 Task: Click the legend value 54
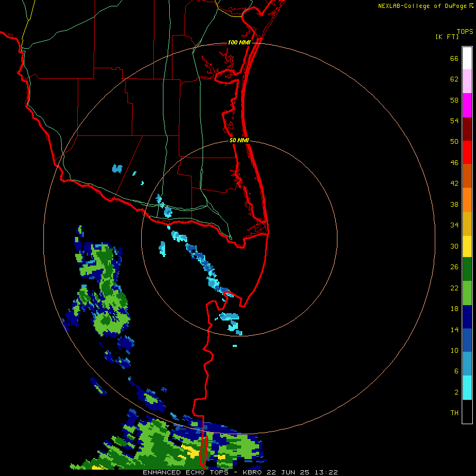(x=454, y=121)
